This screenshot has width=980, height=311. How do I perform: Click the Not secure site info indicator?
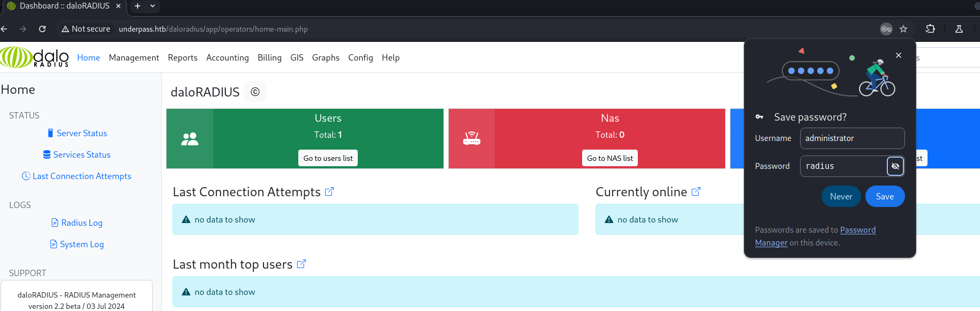pyautogui.click(x=86, y=29)
